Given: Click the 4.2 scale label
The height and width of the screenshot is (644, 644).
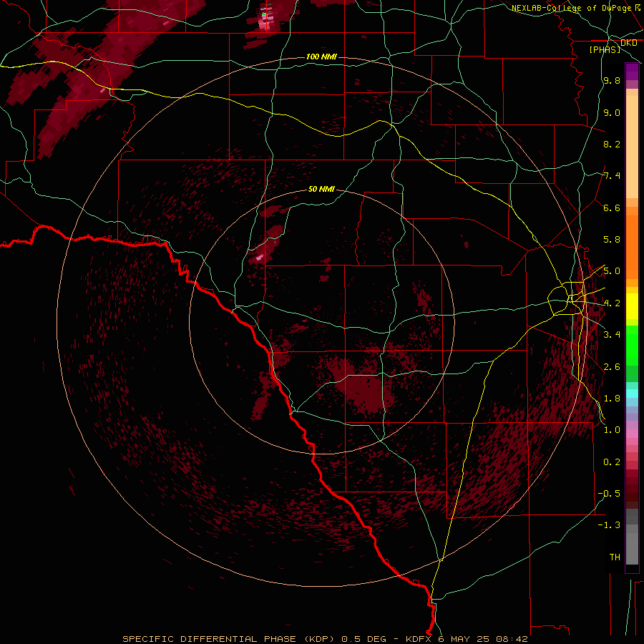Looking at the screenshot, I should (612, 303).
